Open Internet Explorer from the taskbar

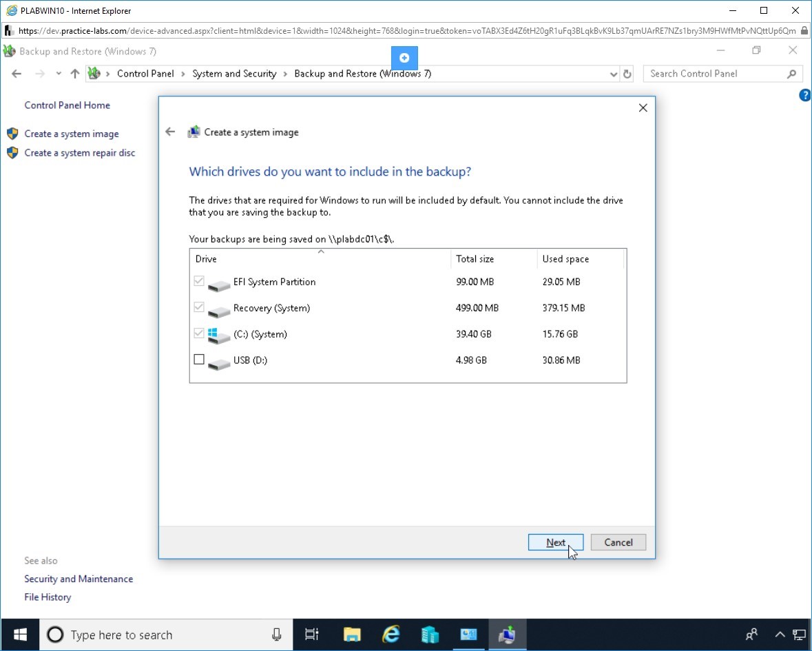[391, 634]
